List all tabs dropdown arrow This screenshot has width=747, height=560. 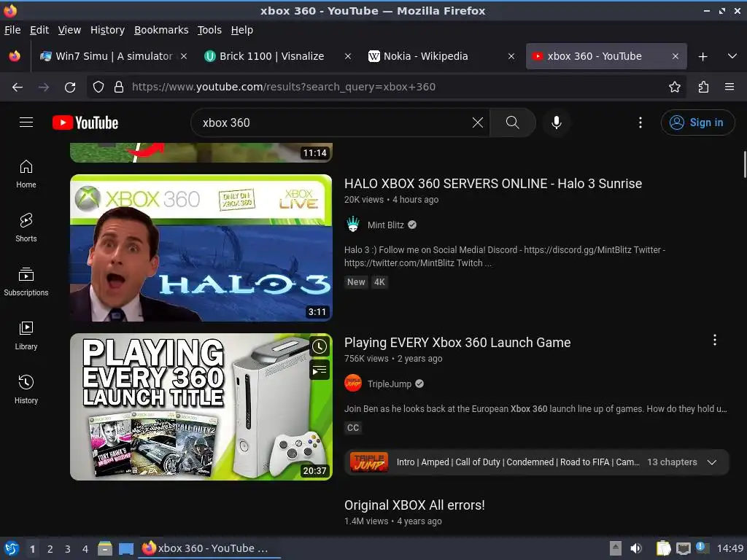(732, 56)
